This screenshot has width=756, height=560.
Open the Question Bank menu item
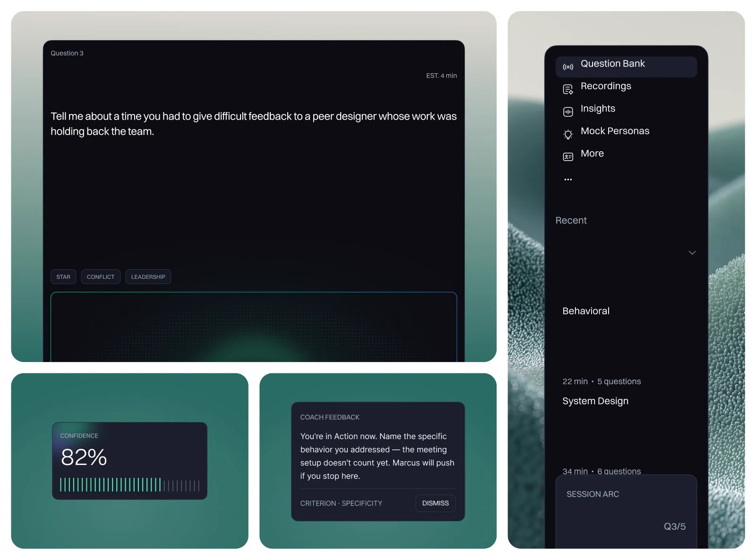click(x=626, y=67)
